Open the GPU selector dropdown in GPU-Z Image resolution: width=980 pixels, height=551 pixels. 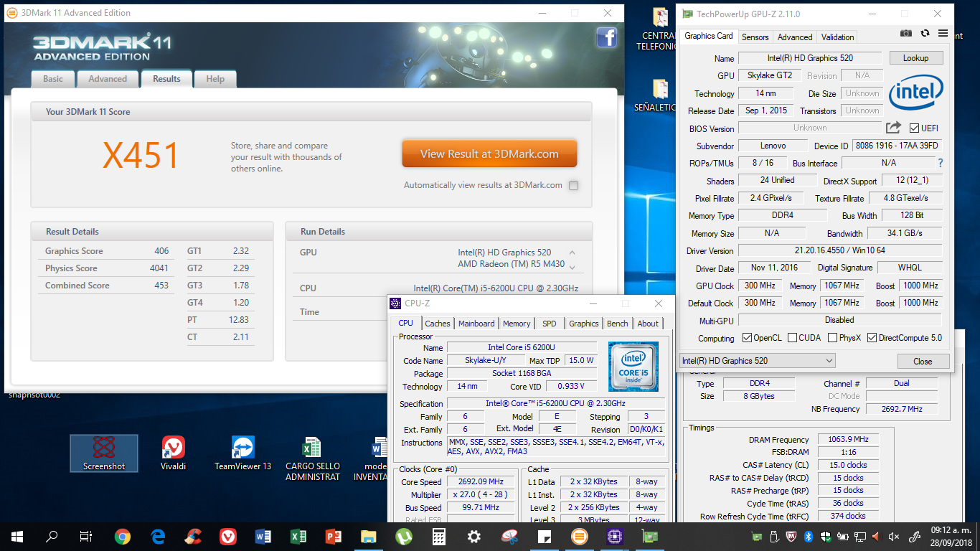(x=758, y=361)
